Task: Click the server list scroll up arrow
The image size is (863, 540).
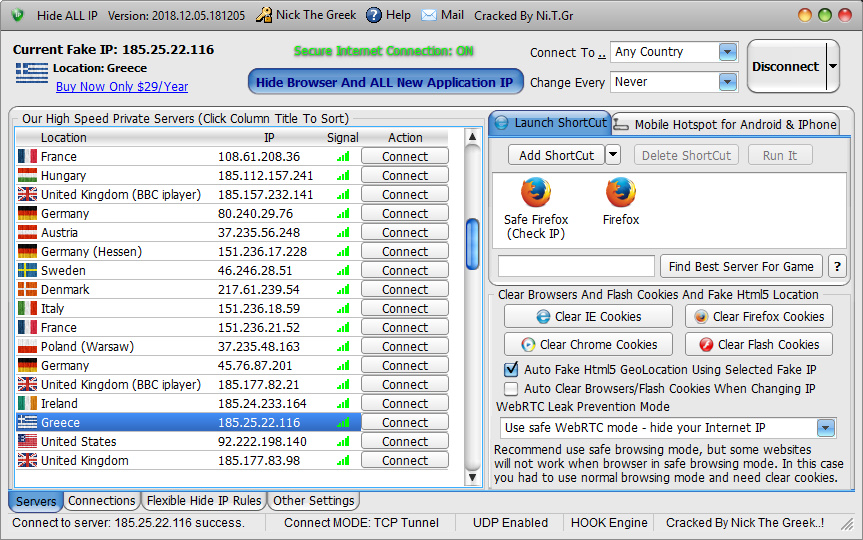Action: (x=472, y=136)
